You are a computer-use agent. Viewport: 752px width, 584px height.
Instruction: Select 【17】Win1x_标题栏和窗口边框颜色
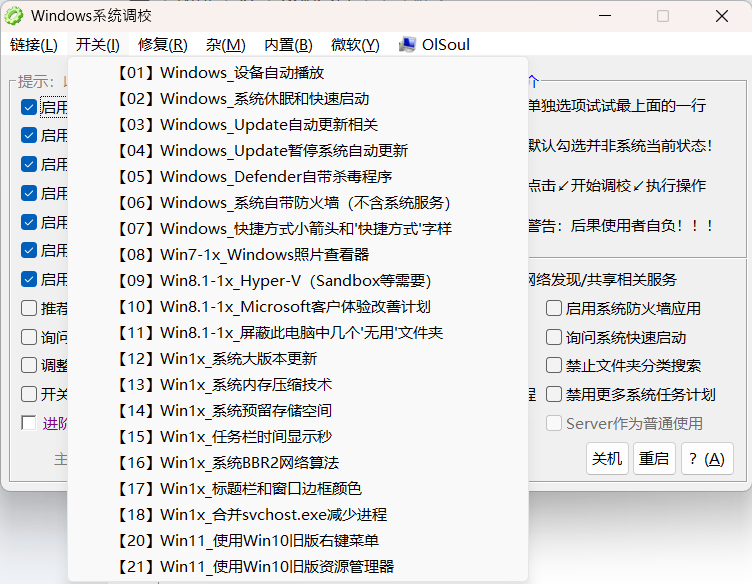(298, 488)
